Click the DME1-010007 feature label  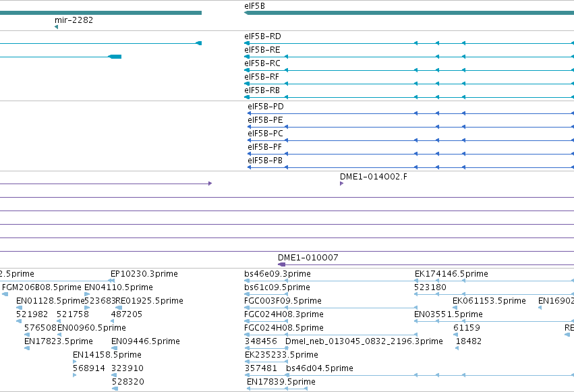click(x=308, y=258)
